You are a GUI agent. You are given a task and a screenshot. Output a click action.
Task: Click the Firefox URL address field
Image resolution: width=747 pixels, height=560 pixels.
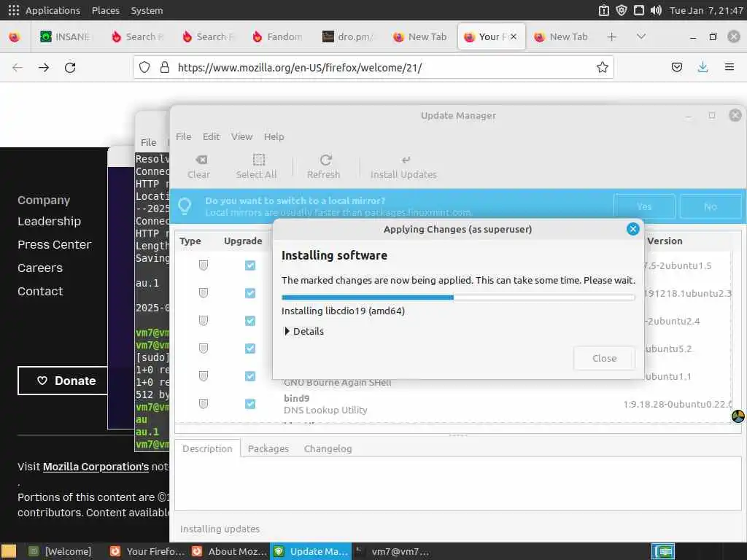[x=373, y=68]
